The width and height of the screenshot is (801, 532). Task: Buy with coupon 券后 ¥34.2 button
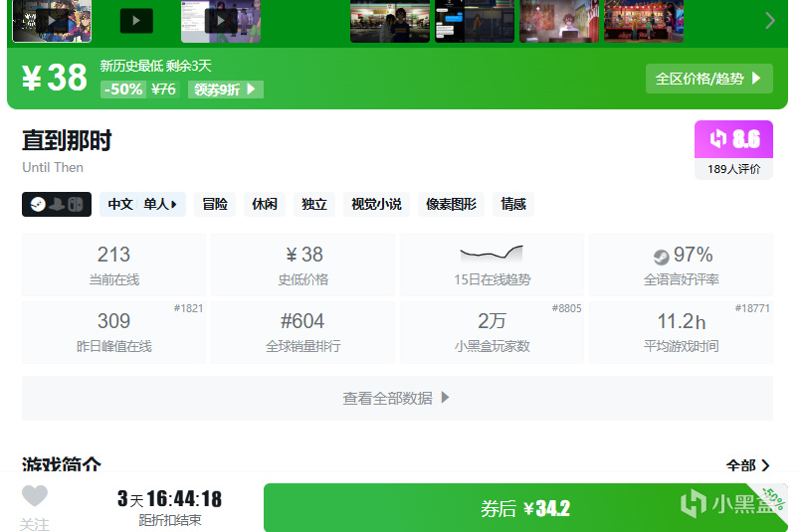(525, 508)
